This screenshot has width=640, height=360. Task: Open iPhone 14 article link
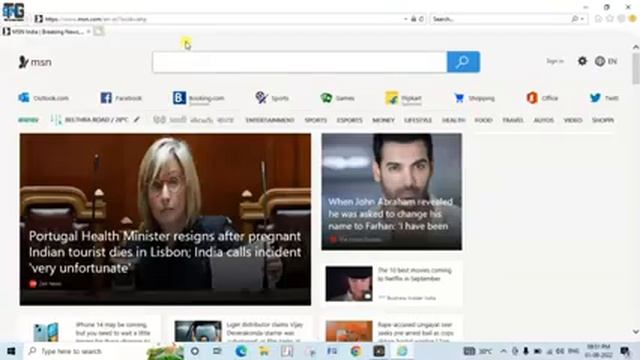tap(113, 333)
